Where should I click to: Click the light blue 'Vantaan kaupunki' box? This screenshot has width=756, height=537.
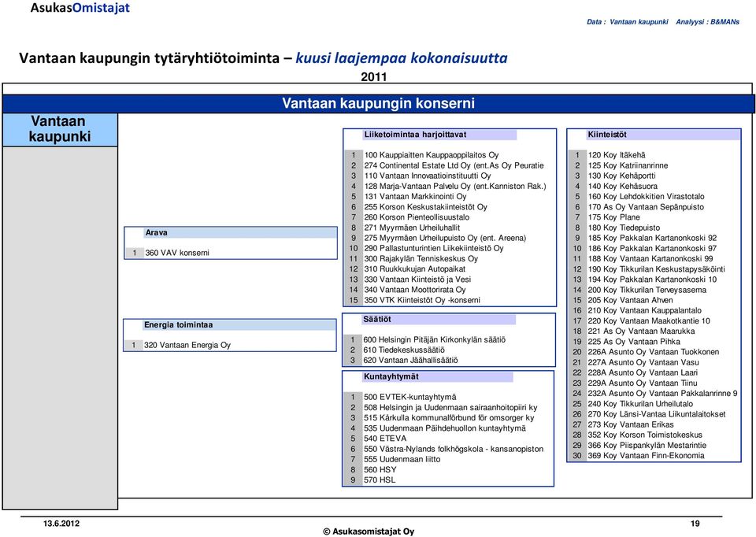(x=60, y=129)
